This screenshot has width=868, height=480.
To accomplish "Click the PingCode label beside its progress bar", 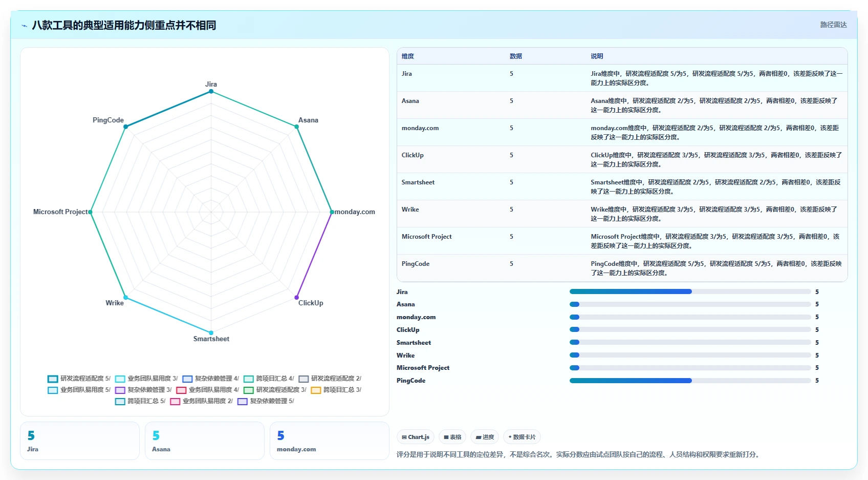I will (x=410, y=381).
